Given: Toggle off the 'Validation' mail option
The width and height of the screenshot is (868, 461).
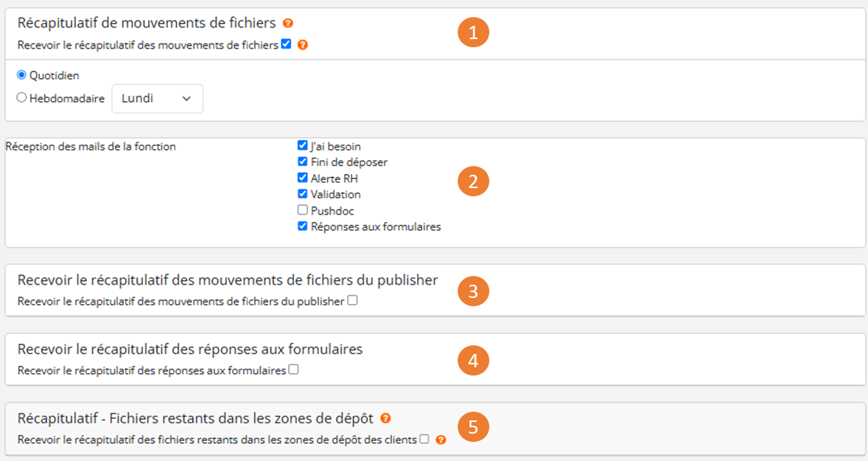Looking at the screenshot, I should (302, 193).
